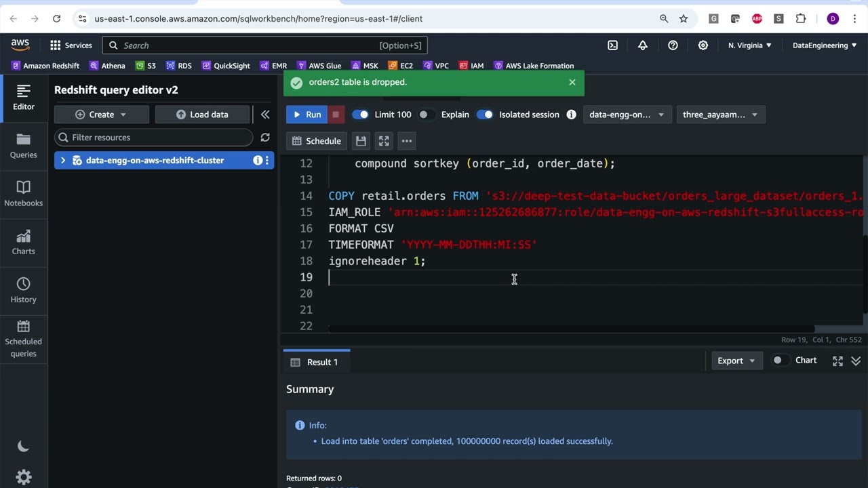Open History in the left sidebar

[x=24, y=290]
